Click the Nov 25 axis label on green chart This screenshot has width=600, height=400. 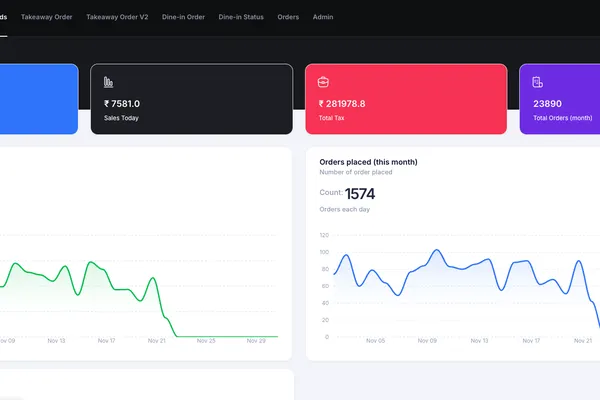coord(206,341)
